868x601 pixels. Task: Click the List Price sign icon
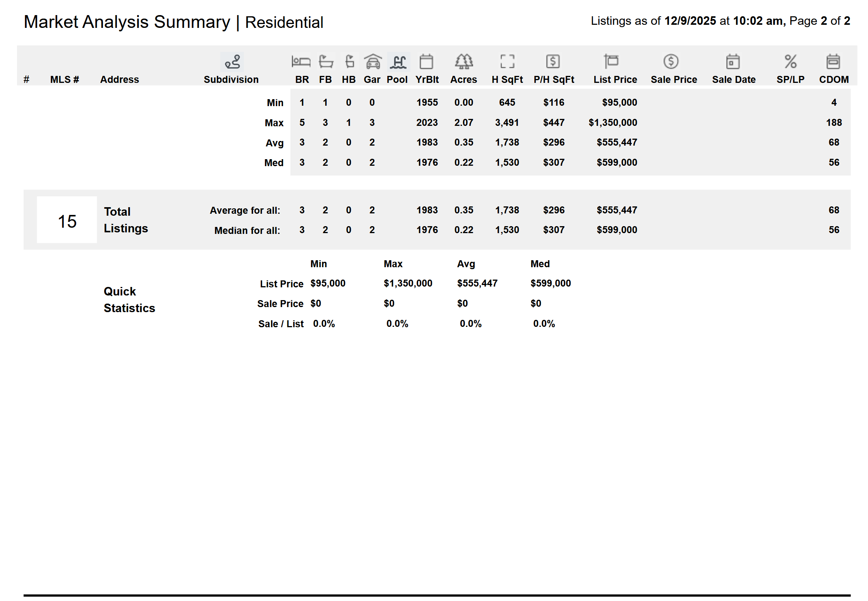pos(611,62)
